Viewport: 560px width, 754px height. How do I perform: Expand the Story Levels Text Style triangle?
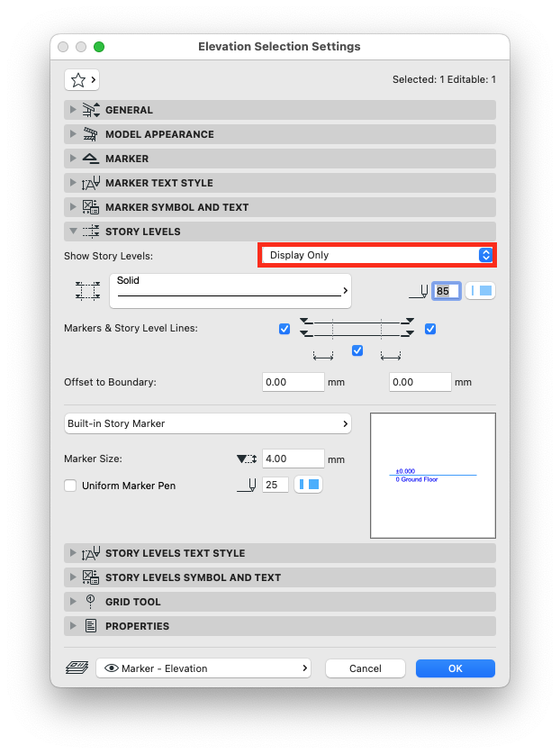[73, 552]
